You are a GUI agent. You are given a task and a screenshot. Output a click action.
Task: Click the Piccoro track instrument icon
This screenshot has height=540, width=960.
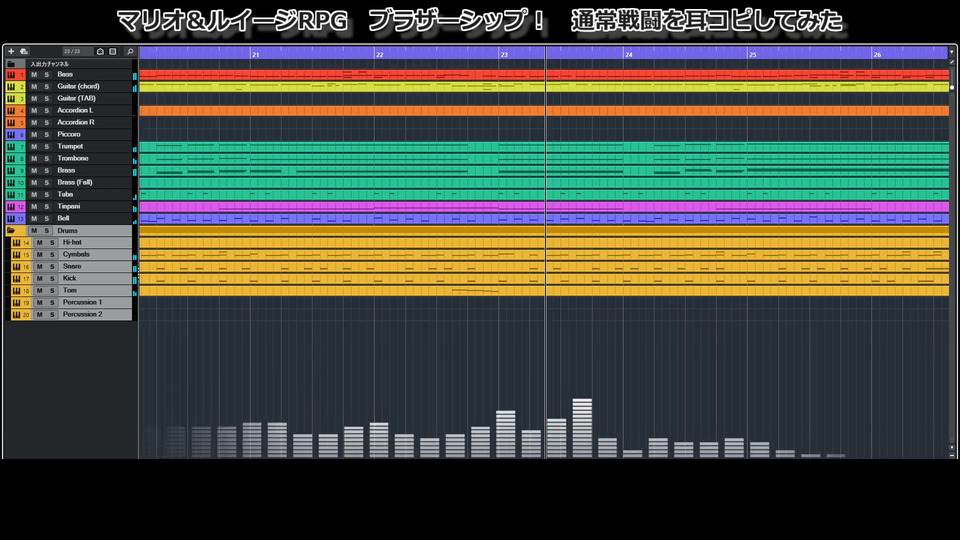point(11,135)
